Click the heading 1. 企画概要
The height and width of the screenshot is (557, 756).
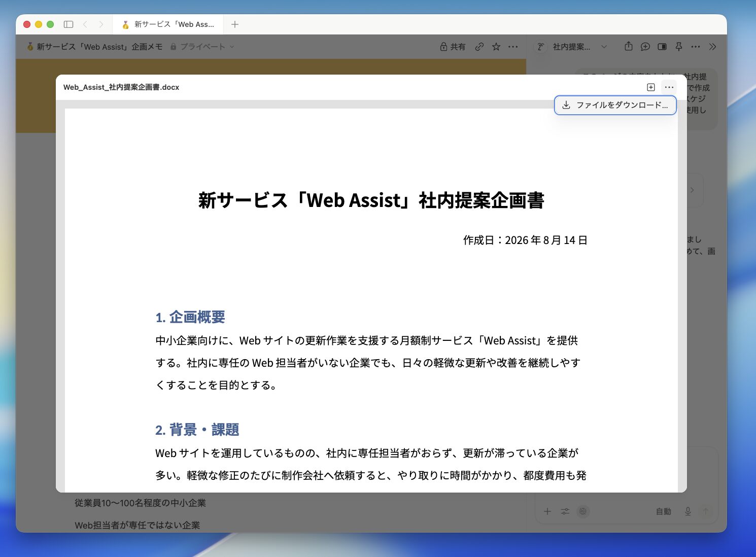190,317
